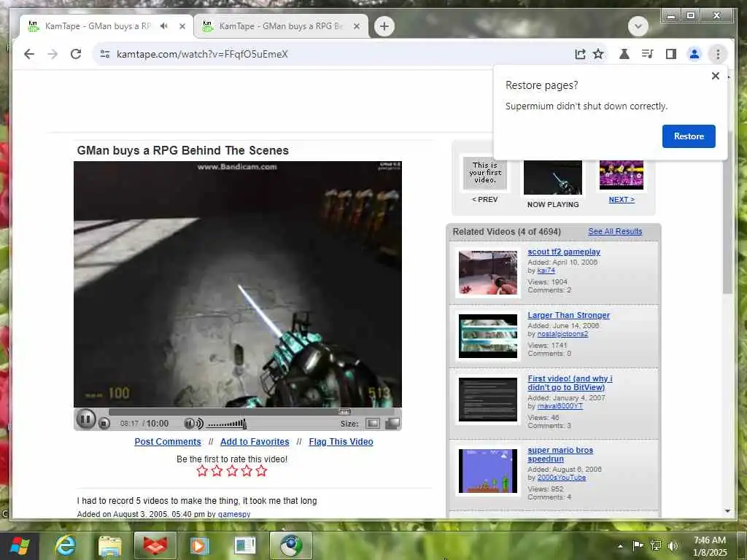Screen dimensions: 747x560
Task: Open scout tf2 gameplay video link
Action: point(564,252)
